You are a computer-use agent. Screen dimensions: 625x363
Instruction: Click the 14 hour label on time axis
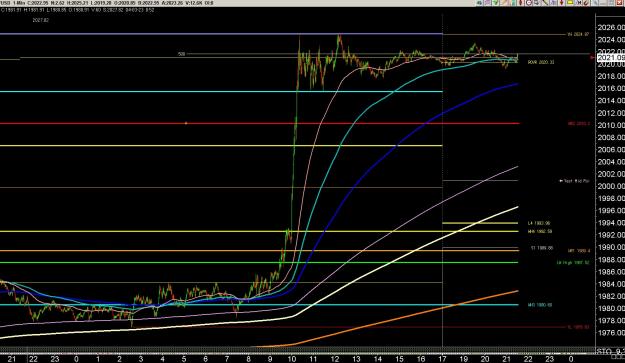click(377, 359)
